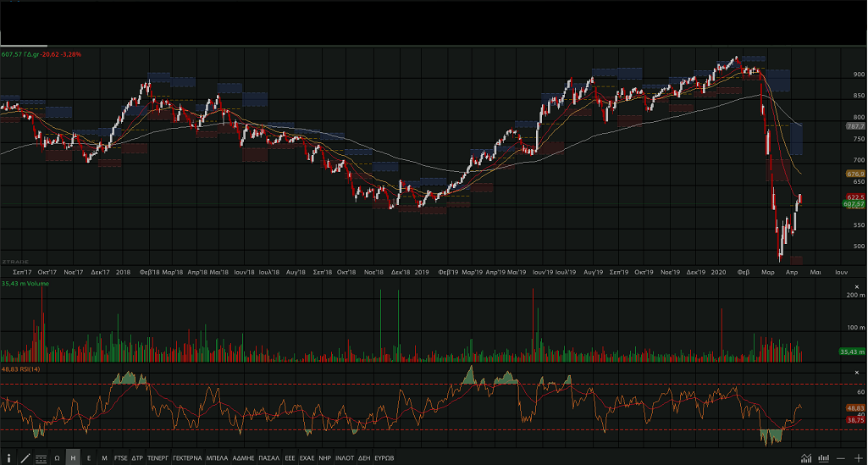
Task: Zoom in with the plus icon
Action: [x=858, y=458]
